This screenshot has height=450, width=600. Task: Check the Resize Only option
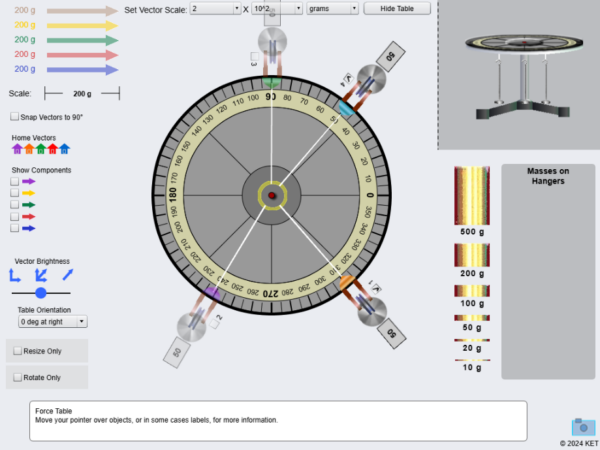point(17,351)
